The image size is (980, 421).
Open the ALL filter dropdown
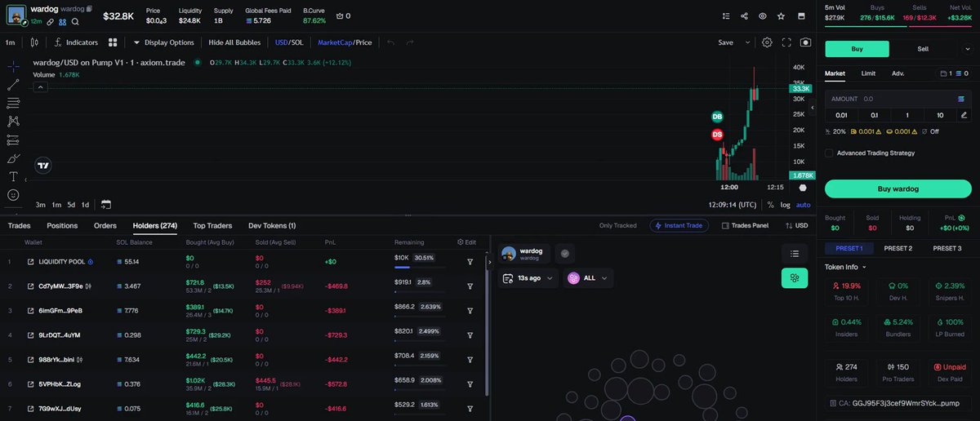click(587, 278)
